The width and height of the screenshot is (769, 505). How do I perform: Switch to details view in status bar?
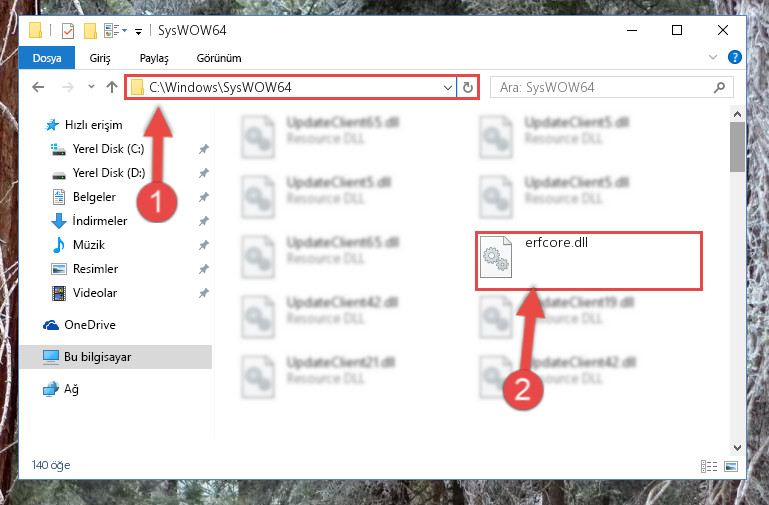click(x=709, y=466)
